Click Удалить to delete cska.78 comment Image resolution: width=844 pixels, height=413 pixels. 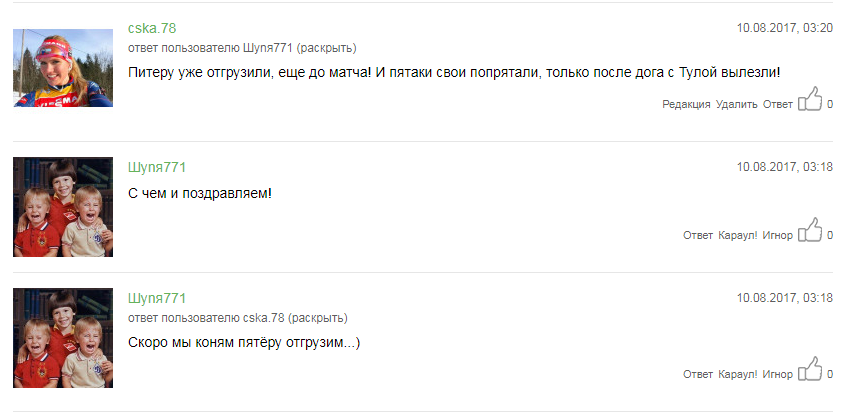[x=736, y=104]
